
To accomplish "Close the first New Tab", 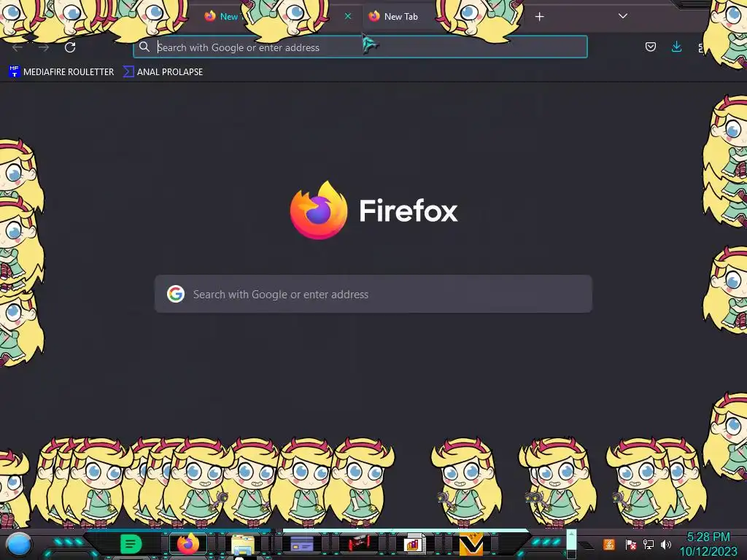I will (x=348, y=16).
